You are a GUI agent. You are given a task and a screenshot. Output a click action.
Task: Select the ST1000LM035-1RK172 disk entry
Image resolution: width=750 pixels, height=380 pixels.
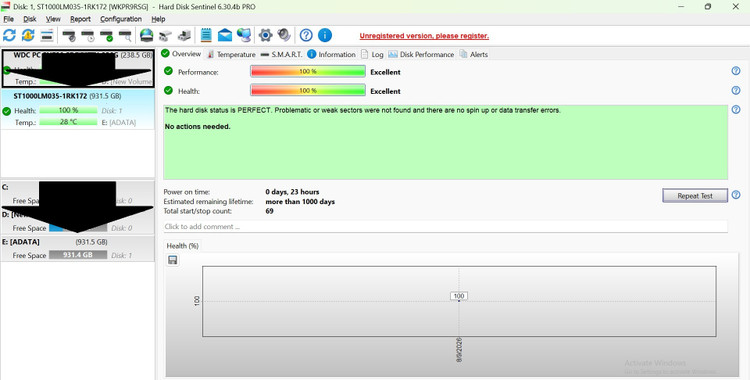point(77,109)
